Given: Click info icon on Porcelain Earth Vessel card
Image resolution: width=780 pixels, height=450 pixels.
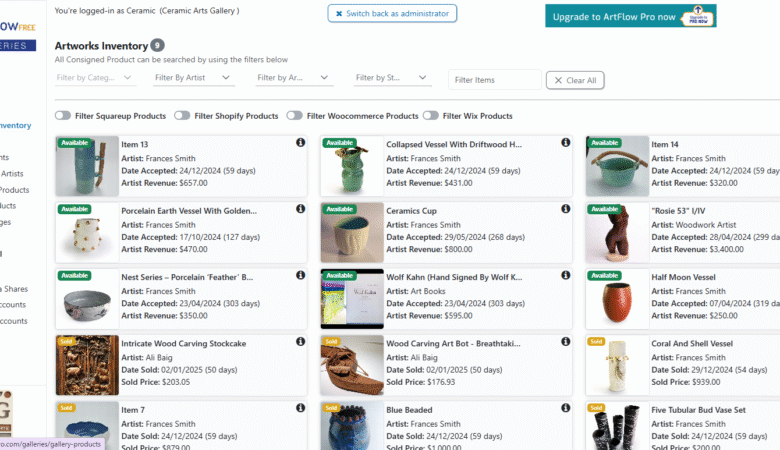Looking at the screenshot, I should pyautogui.click(x=300, y=210).
